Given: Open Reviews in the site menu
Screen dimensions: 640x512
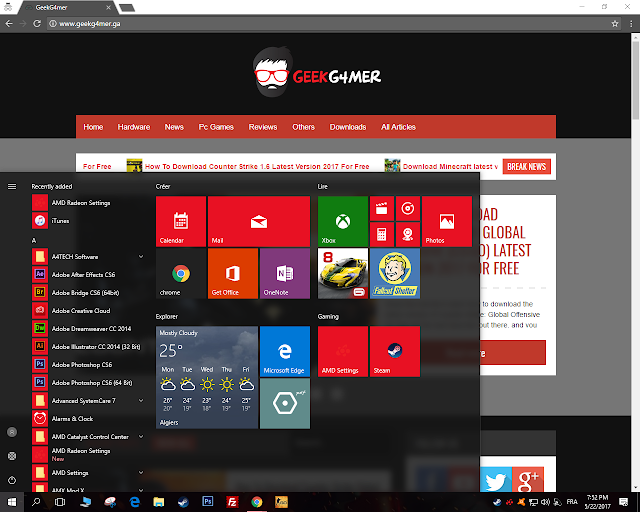Looking at the screenshot, I should coord(263,127).
